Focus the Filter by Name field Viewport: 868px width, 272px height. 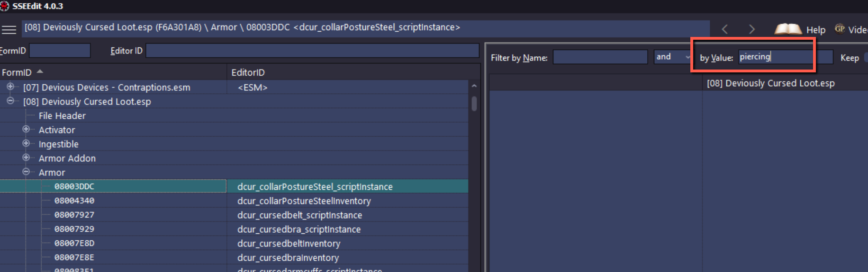click(600, 57)
